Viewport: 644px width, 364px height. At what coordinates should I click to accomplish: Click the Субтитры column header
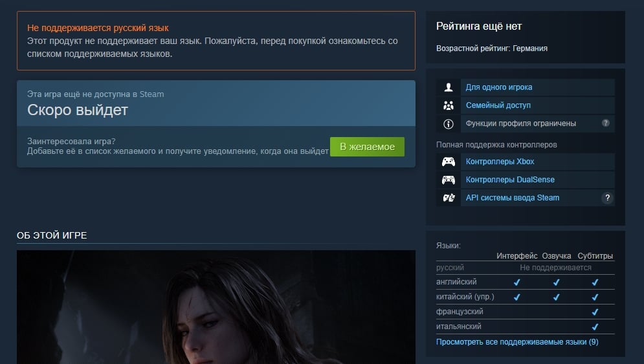pos(595,256)
